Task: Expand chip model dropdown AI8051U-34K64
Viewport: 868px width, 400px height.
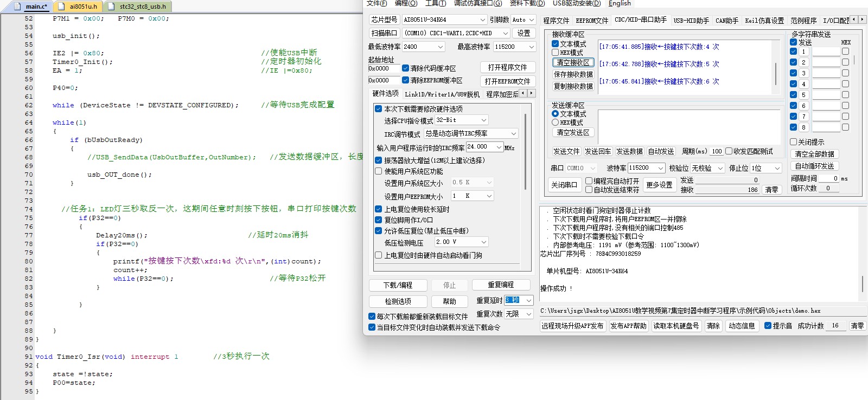Action: [x=482, y=20]
